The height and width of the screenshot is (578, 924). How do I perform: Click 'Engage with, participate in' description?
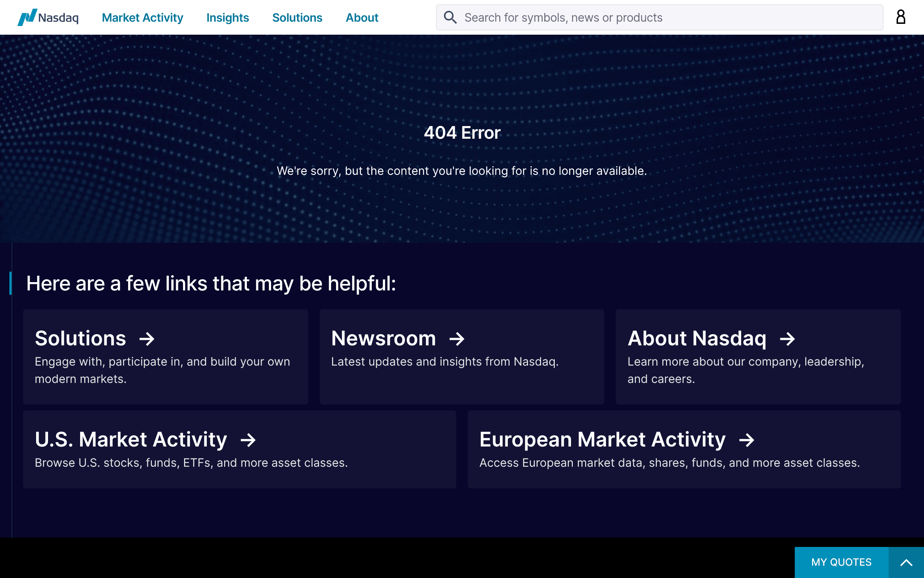(x=162, y=370)
